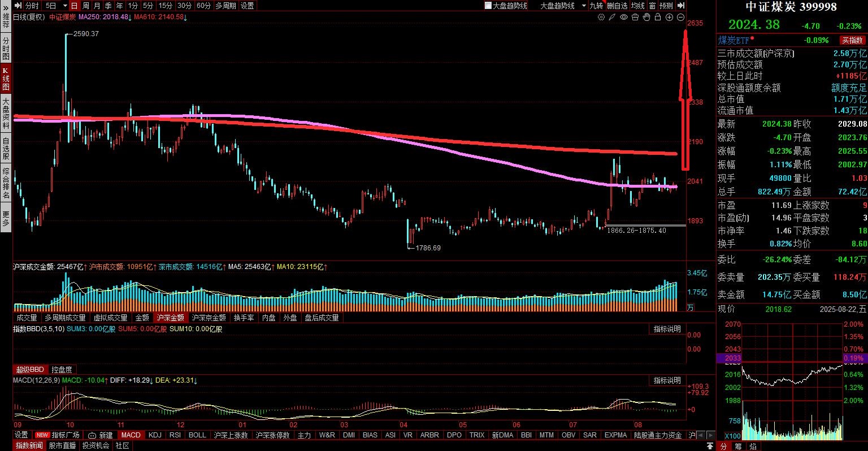Click the collapse arrow icon at toolbar left
This screenshot has width=868, height=451.
click(18, 6)
